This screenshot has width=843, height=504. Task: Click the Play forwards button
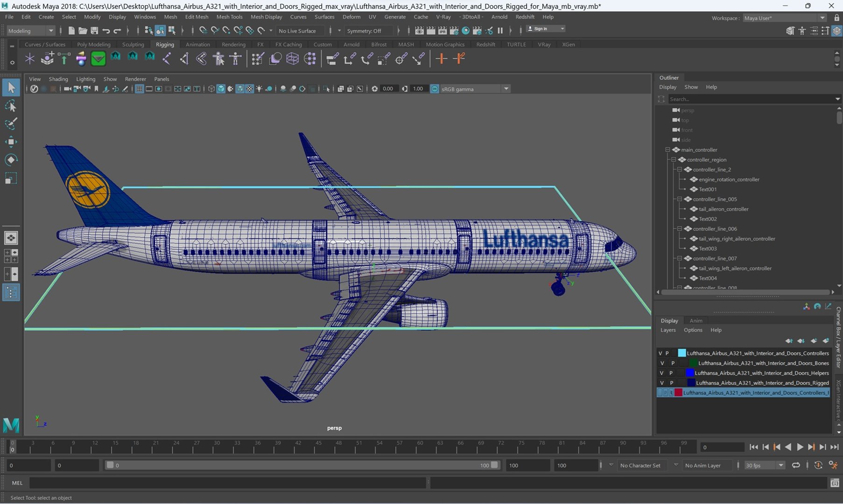(800, 447)
